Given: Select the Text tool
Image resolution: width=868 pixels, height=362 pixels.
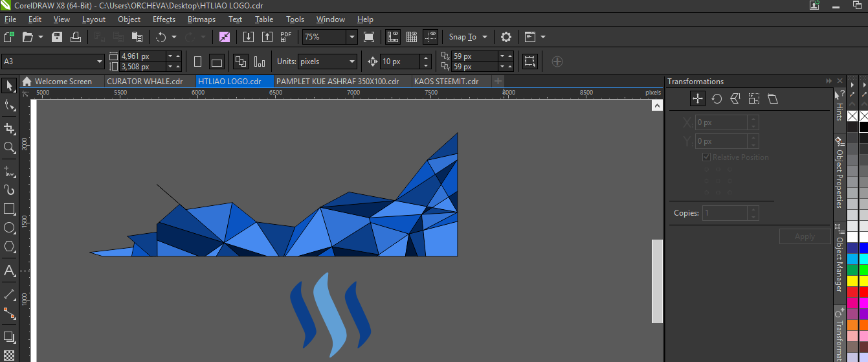Looking at the screenshot, I should [9, 270].
